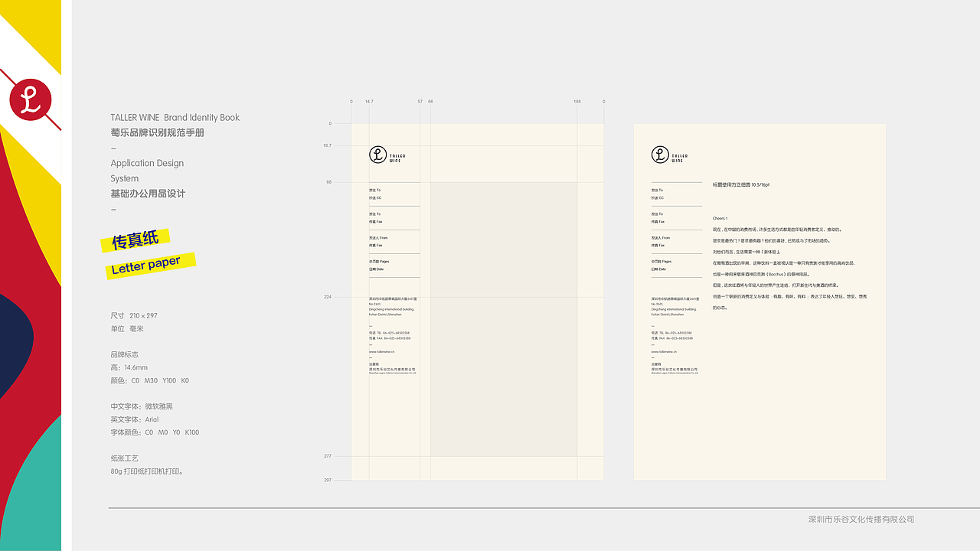Click the '传真 FAX' number on the gridded template
980x551 pixels.
pyautogui.click(x=390, y=338)
